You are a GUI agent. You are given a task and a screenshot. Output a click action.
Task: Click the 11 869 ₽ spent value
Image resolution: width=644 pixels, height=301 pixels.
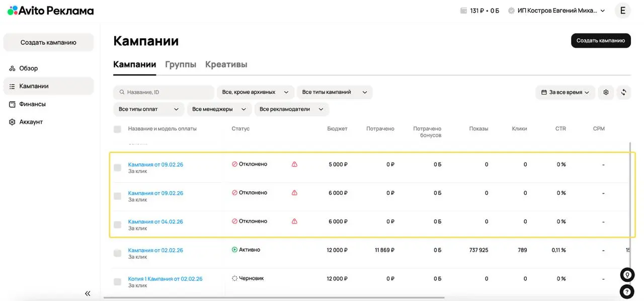[x=384, y=250]
